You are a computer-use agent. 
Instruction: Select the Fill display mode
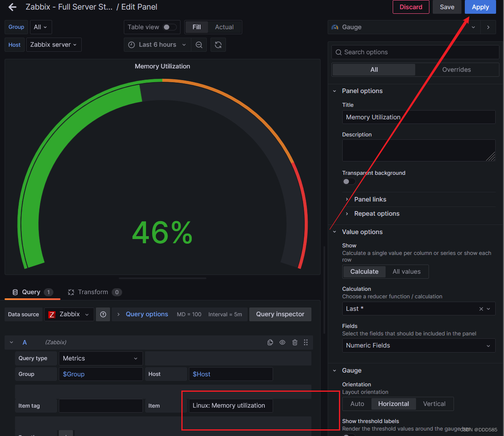click(x=197, y=27)
